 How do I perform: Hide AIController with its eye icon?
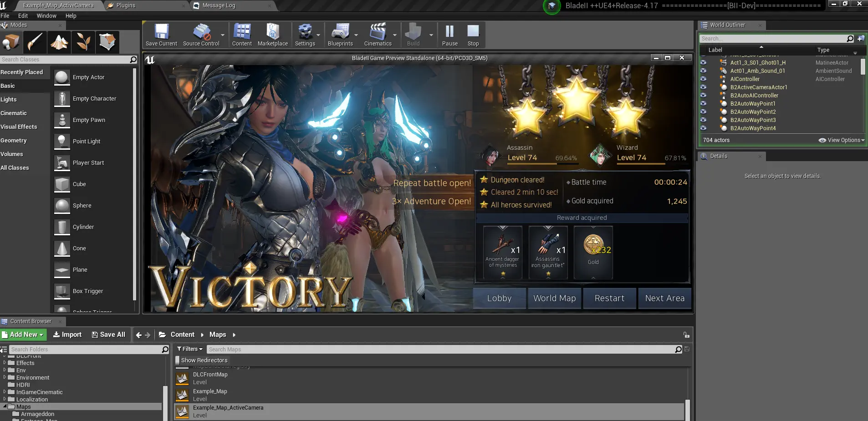tap(703, 79)
